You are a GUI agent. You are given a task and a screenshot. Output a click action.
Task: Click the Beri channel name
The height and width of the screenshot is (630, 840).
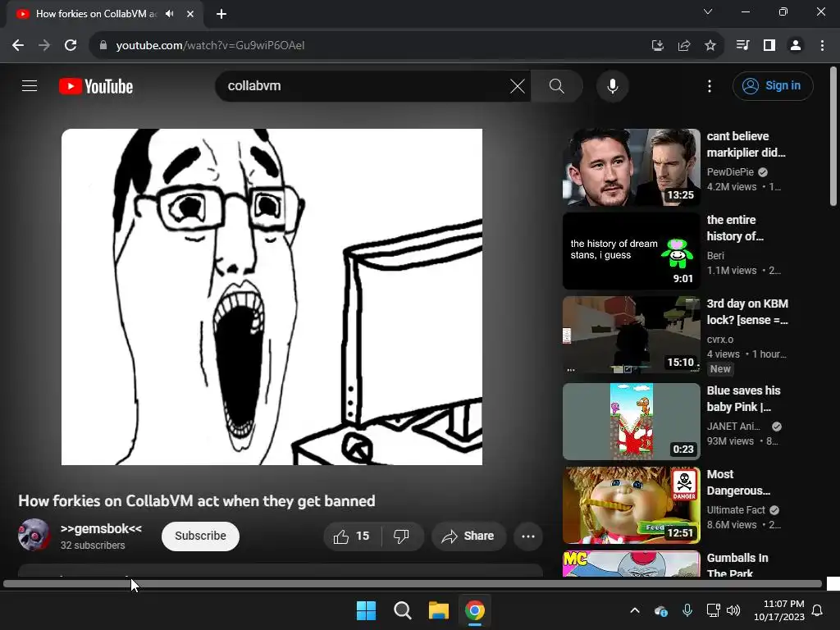(x=715, y=256)
